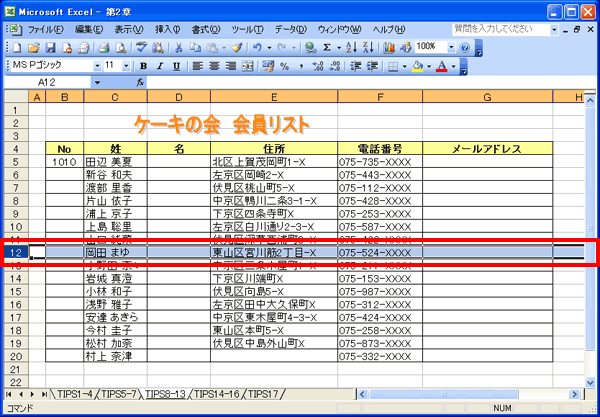Viewport: 600px width, 417px height.
Task: Apply yellow Fill Color paint bucket
Action: 417,67
